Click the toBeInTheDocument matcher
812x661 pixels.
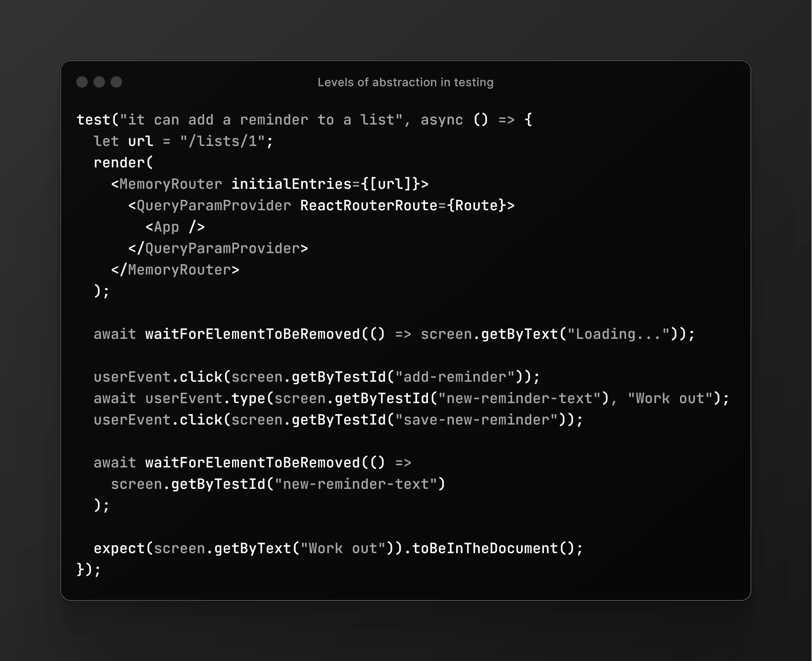[x=485, y=549]
